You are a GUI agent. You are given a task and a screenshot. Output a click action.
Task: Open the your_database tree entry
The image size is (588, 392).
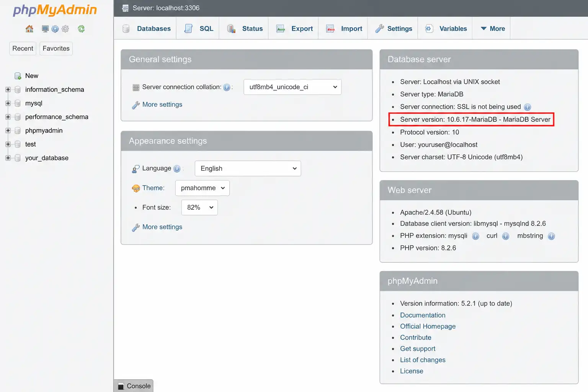point(47,158)
